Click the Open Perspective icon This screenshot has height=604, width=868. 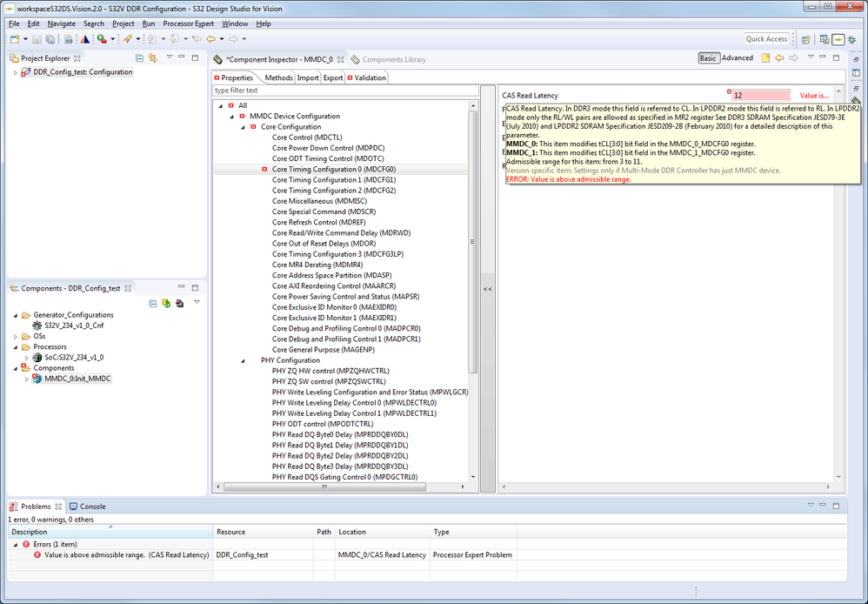pos(806,39)
